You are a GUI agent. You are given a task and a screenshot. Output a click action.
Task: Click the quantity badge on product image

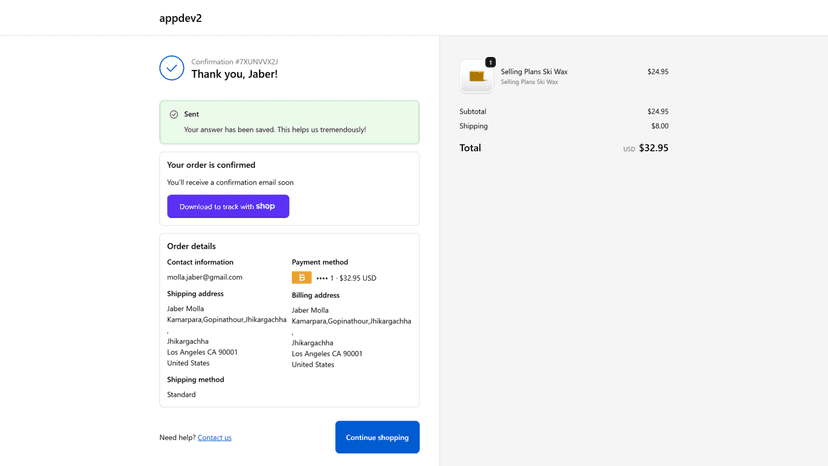click(x=490, y=62)
